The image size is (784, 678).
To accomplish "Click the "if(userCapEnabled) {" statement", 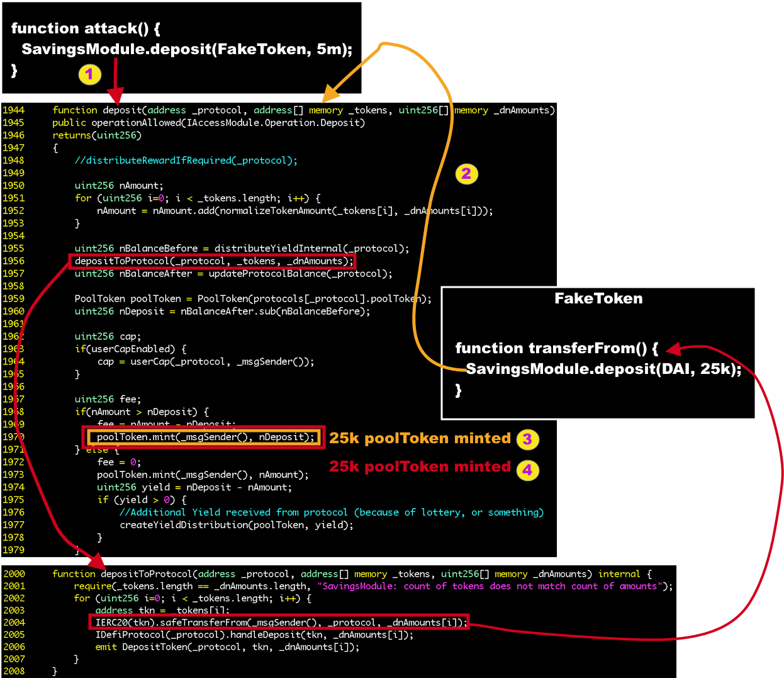I will click(130, 349).
